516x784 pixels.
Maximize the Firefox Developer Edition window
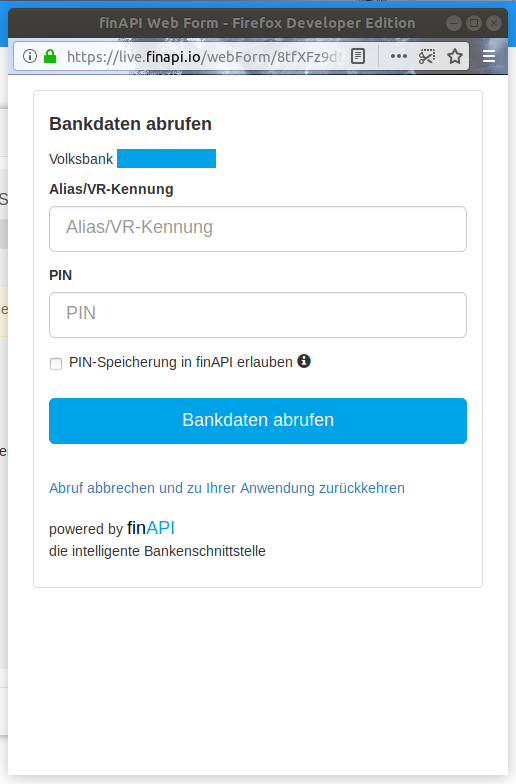pyautogui.click(x=474, y=23)
